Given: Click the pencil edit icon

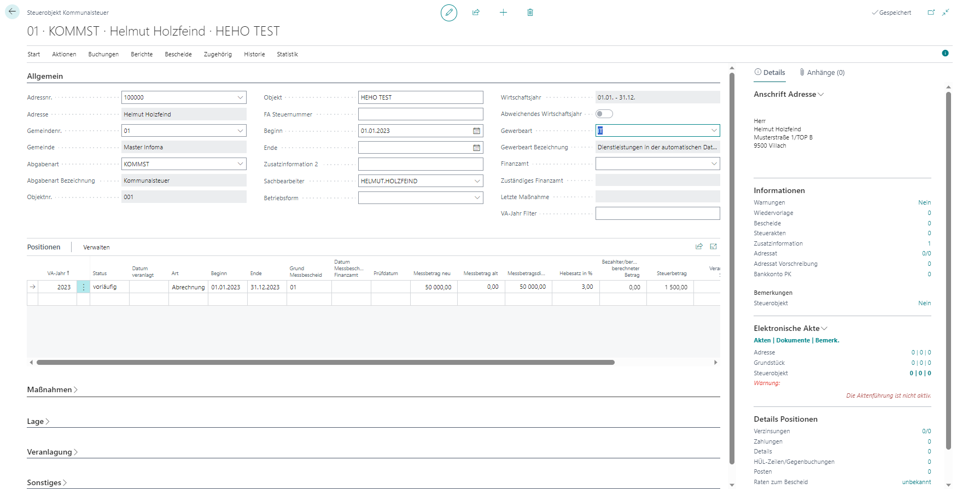Looking at the screenshot, I should point(448,13).
